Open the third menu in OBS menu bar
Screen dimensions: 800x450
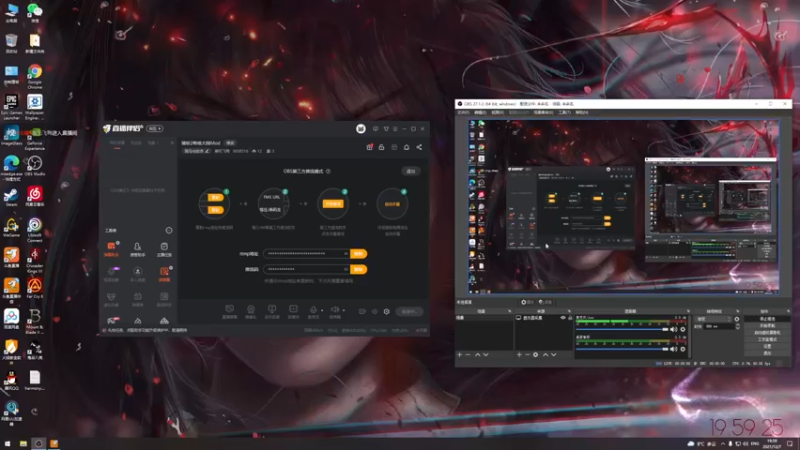(x=497, y=112)
